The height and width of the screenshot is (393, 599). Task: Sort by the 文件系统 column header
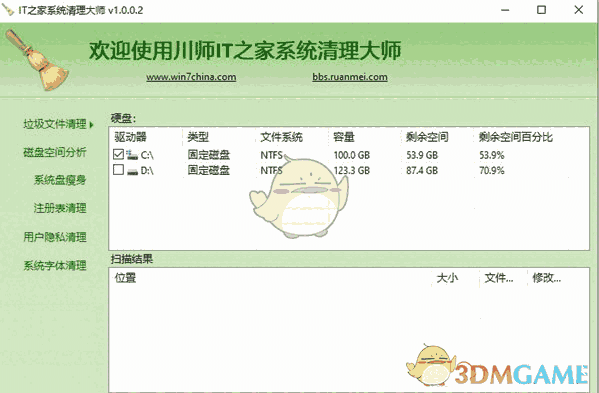tap(282, 137)
